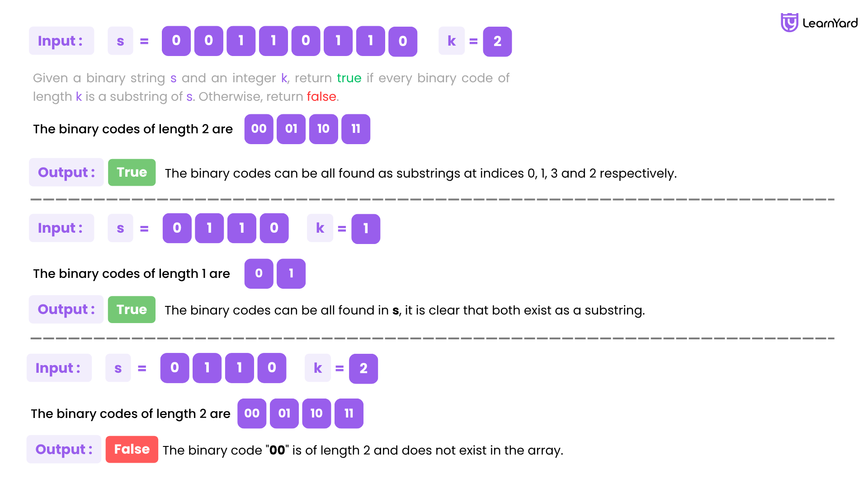868x488 pixels.
Task: Click the LearnYard brand name text
Action: (x=830, y=23)
